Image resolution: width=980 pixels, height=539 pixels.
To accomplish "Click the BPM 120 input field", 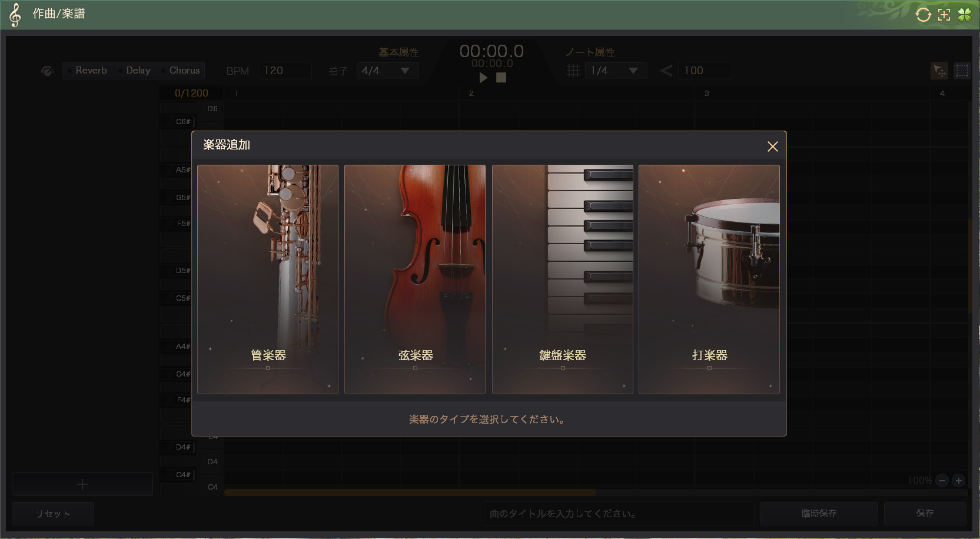I will [x=284, y=71].
